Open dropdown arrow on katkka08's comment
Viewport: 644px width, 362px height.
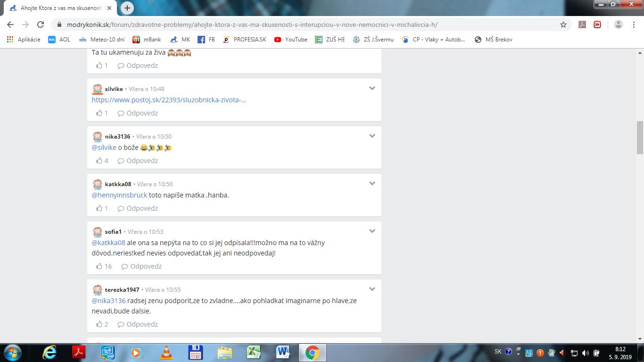tap(372, 183)
